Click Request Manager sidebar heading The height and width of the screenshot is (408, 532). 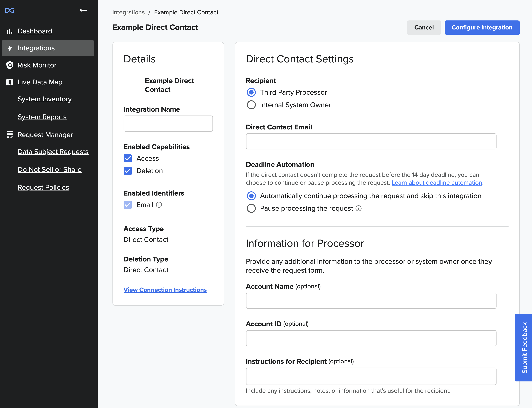[45, 134]
